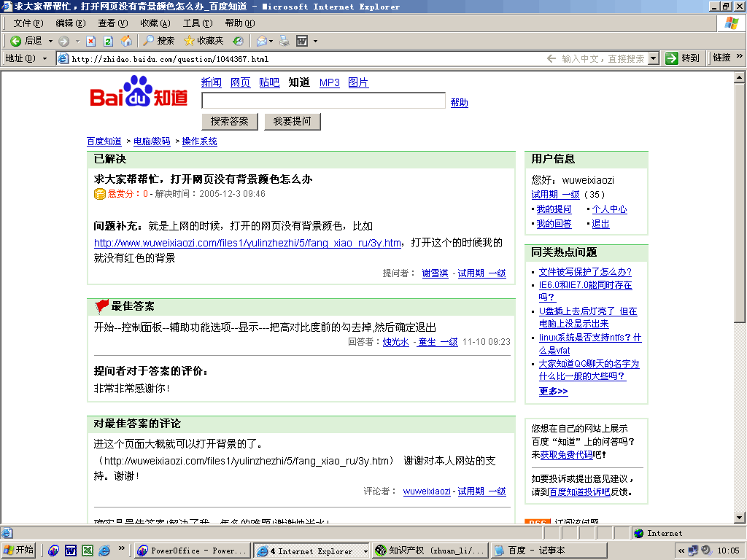
Task: Open 我的提问 link in user info
Action: point(554,209)
